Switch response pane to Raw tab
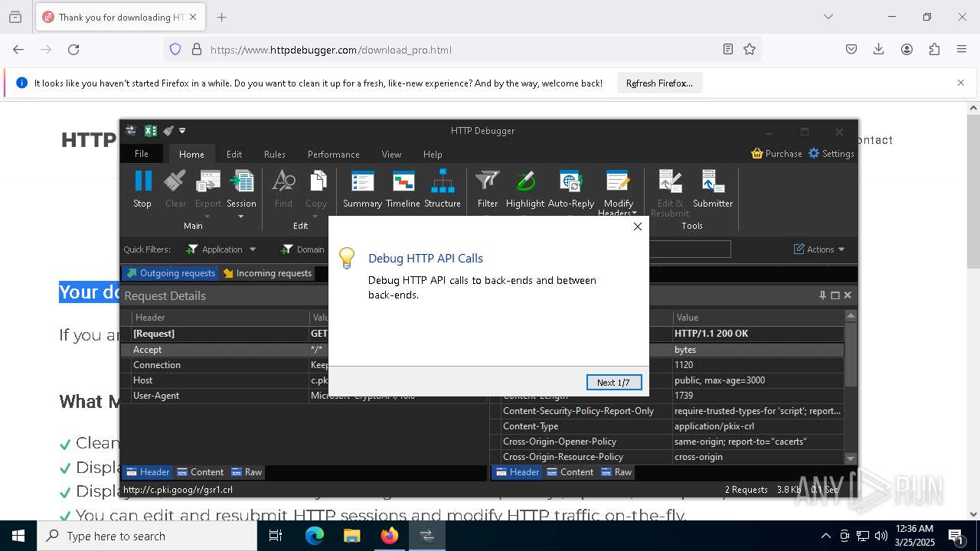The image size is (980, 551). point(616,472)
